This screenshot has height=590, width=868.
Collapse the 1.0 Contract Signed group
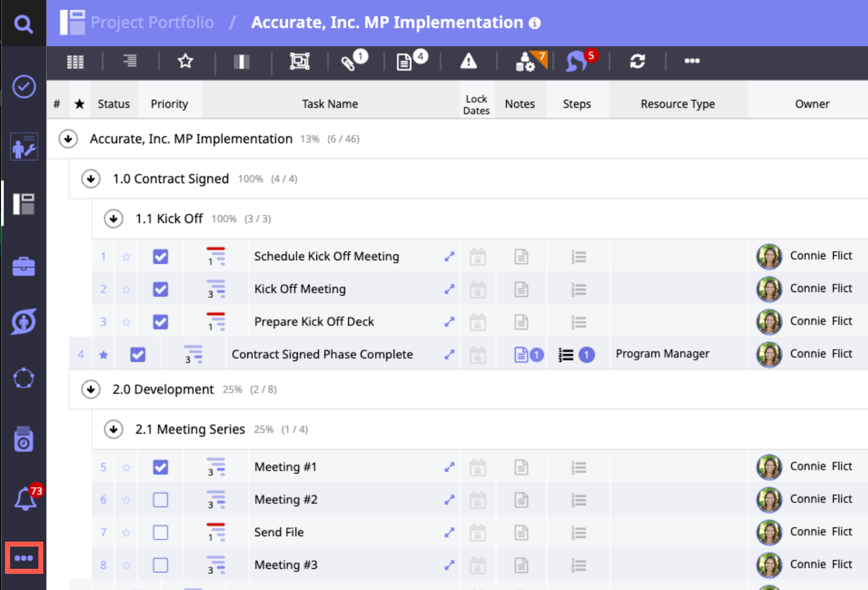click(91, 179)
